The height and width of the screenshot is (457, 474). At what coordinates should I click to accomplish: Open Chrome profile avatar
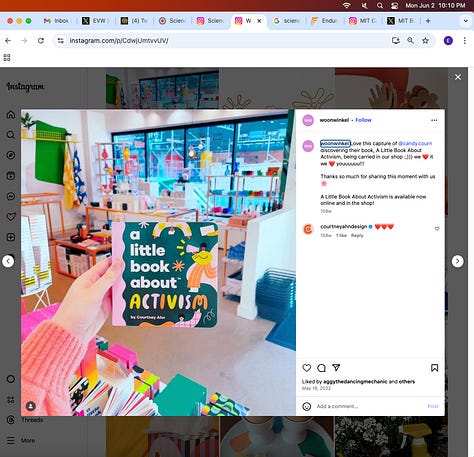pos(448,41)
